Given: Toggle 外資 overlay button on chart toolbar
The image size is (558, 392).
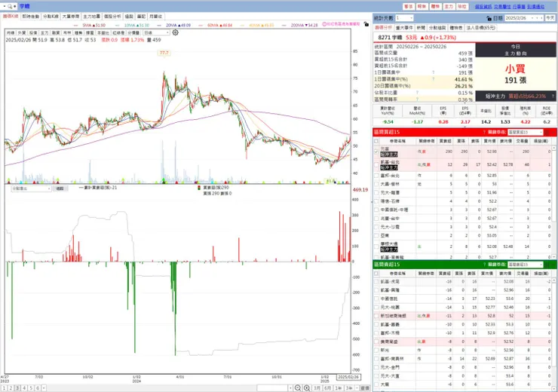Looking at the screenshot, I should [22, 32].
